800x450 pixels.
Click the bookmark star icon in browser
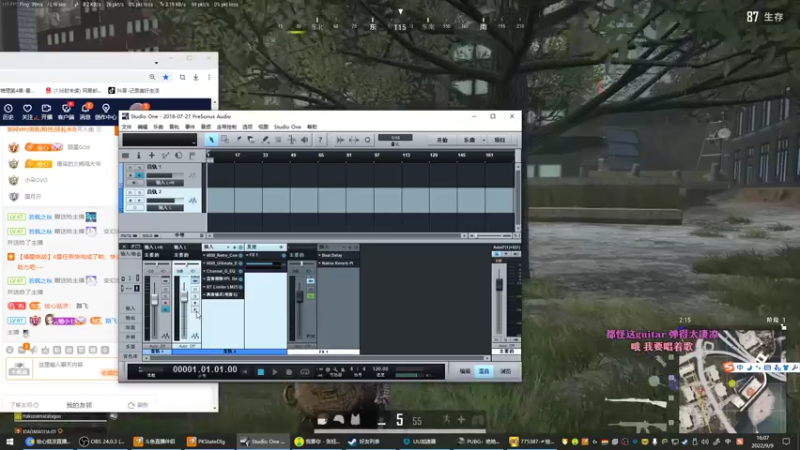coord(166,77)
